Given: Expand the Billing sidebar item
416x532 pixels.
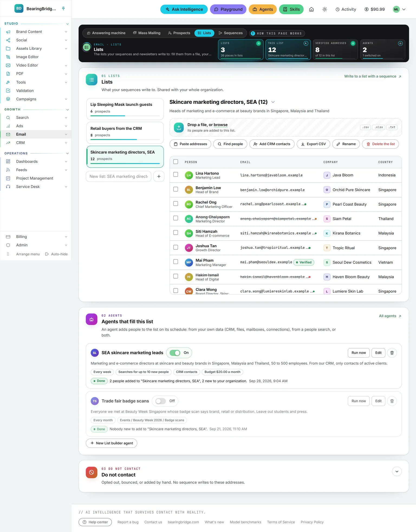Looking at the screenshot, I should (66, 237).
